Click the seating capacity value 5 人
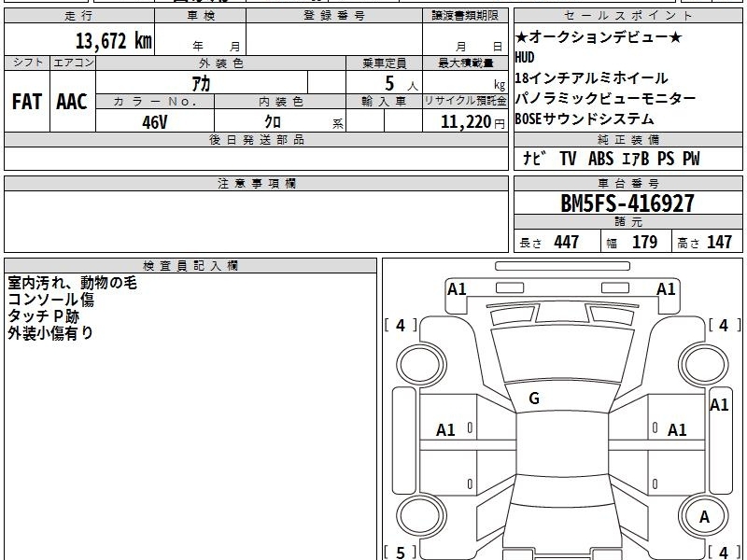This screenshot has height=560, width=747. pos(402,84)
